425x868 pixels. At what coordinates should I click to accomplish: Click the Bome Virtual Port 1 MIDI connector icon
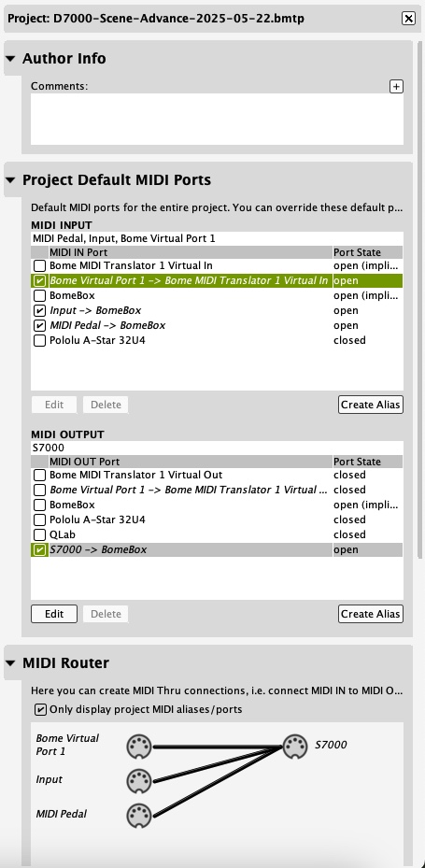coord(138,747)
